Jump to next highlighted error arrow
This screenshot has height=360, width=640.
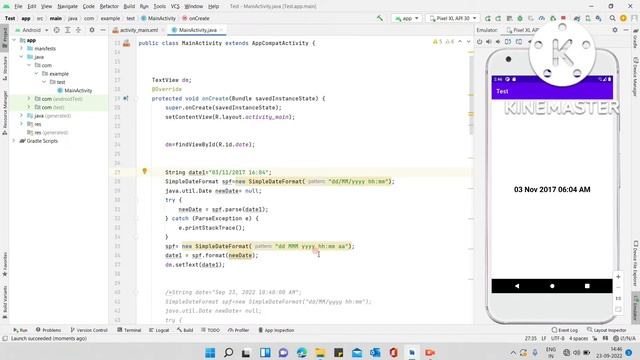pyautogui.click(x=468, y=42)
